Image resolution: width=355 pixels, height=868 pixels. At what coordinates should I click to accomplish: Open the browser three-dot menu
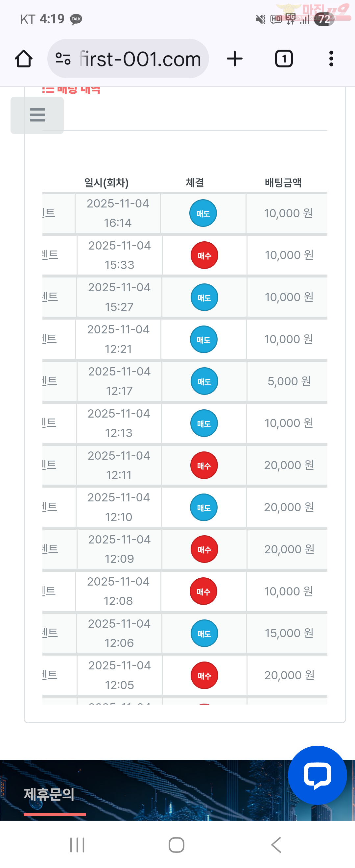[331, 59]
